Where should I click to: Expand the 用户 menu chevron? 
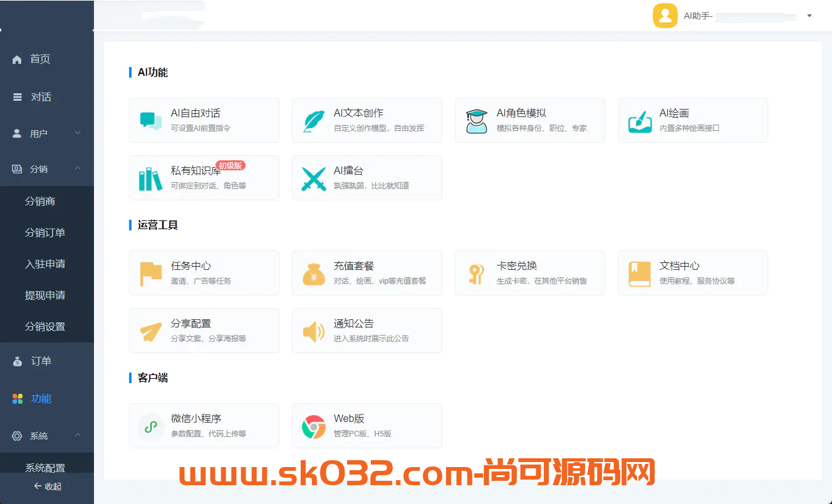tap(78, 133)
